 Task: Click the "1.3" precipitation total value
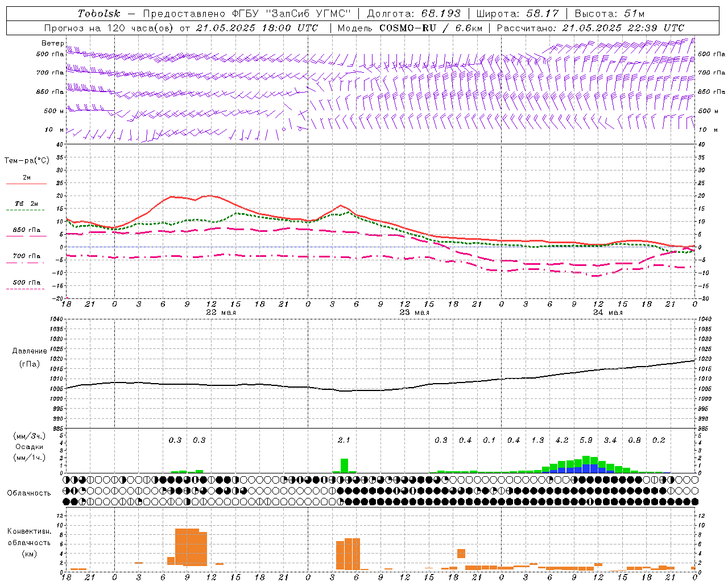pyautogui.click(x=537, y=440)
